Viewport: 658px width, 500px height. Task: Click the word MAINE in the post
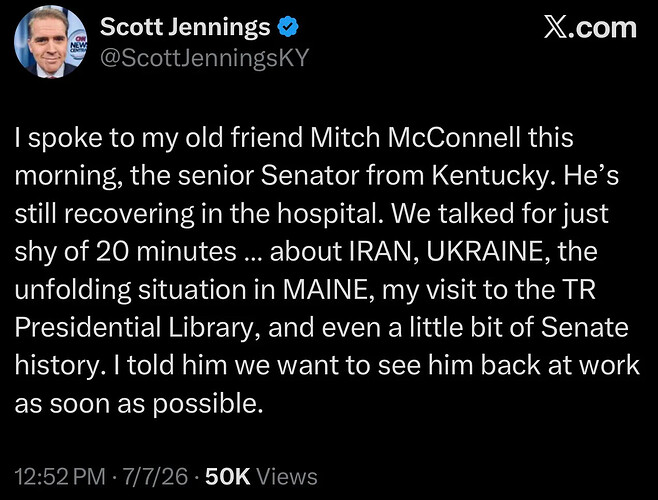(325, 290)
